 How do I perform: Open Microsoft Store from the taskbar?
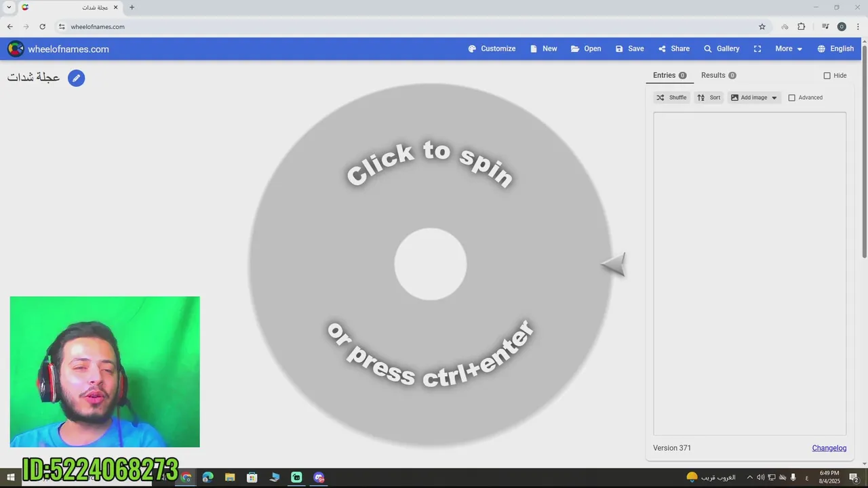tap(252, 477)
